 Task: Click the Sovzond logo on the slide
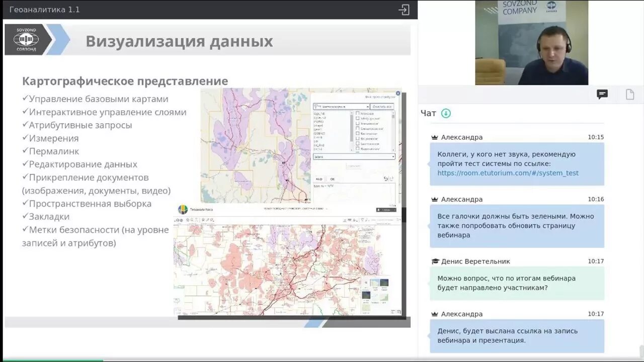[x=26, y=39]
